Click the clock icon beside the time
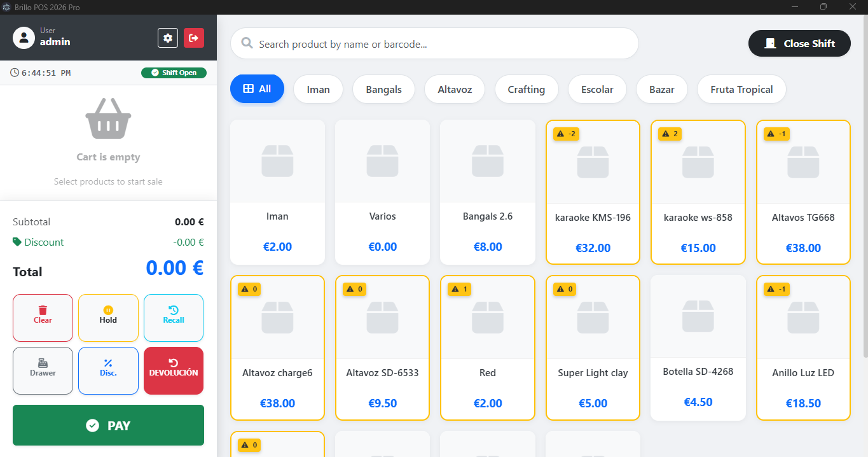 pos(15,73)
